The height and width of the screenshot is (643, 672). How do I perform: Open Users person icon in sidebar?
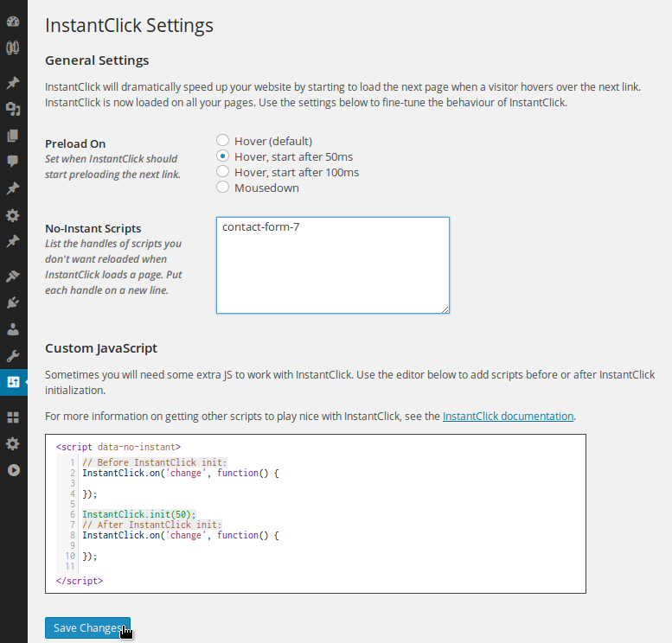[13, 329]
